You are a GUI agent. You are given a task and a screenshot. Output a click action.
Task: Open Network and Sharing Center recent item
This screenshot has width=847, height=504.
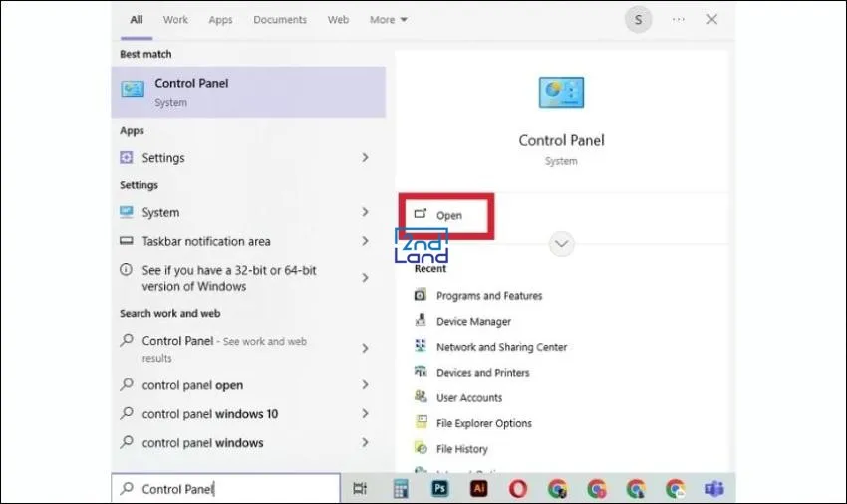[502, 347]
